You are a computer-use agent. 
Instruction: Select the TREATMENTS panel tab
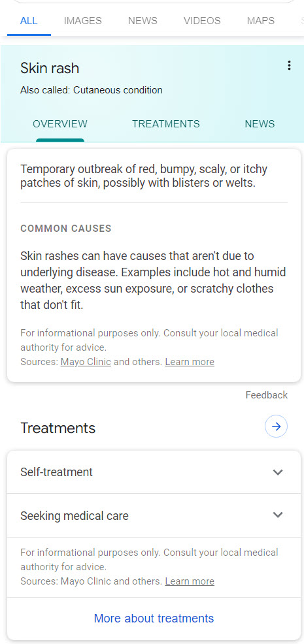click(x=166, y=124)
